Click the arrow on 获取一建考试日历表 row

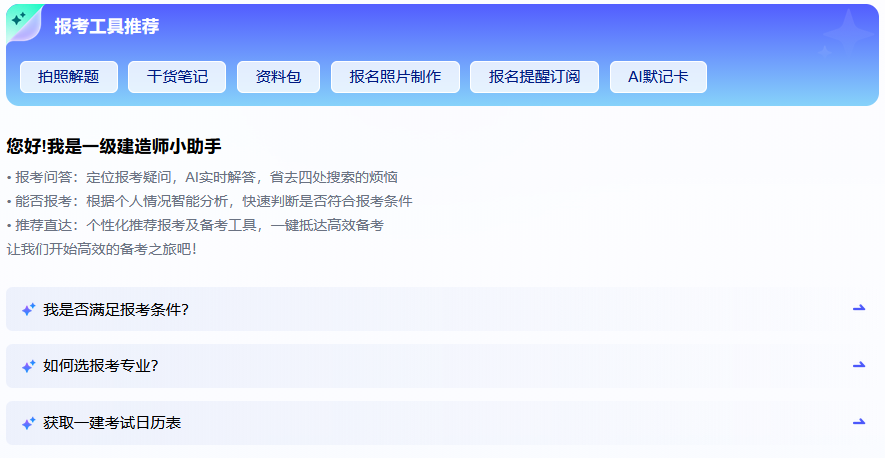click(858, 422)
